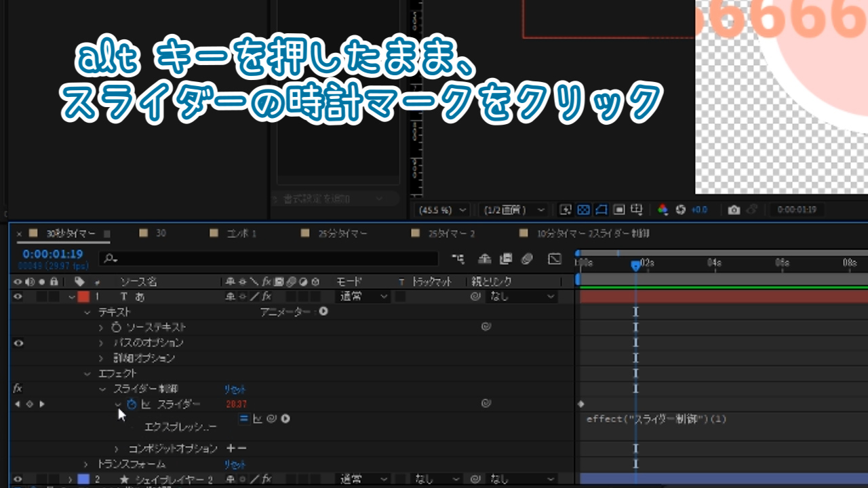Expand the トランスフォーム property group

[87, 464]
